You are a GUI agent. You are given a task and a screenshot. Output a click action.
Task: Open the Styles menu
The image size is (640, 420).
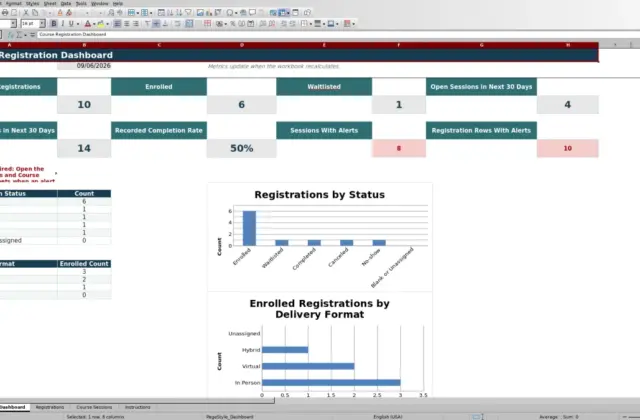[x=32, y=3]
